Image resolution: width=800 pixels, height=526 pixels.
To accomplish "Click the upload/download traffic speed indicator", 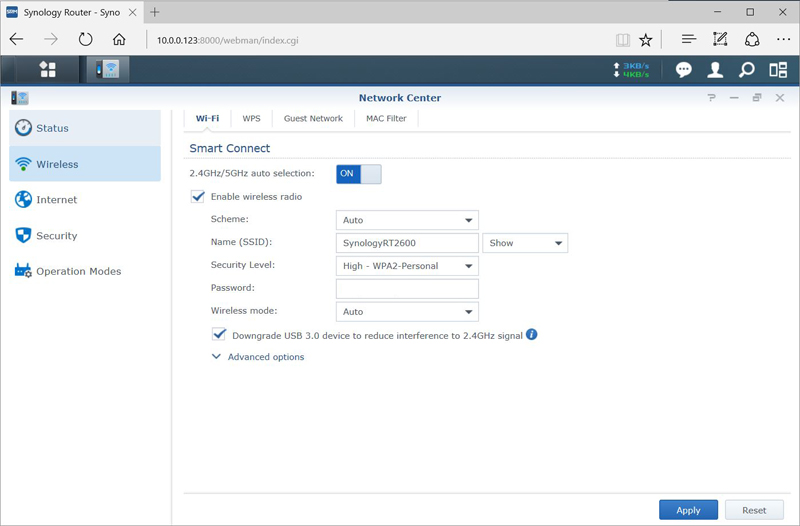I will [631, 70].
